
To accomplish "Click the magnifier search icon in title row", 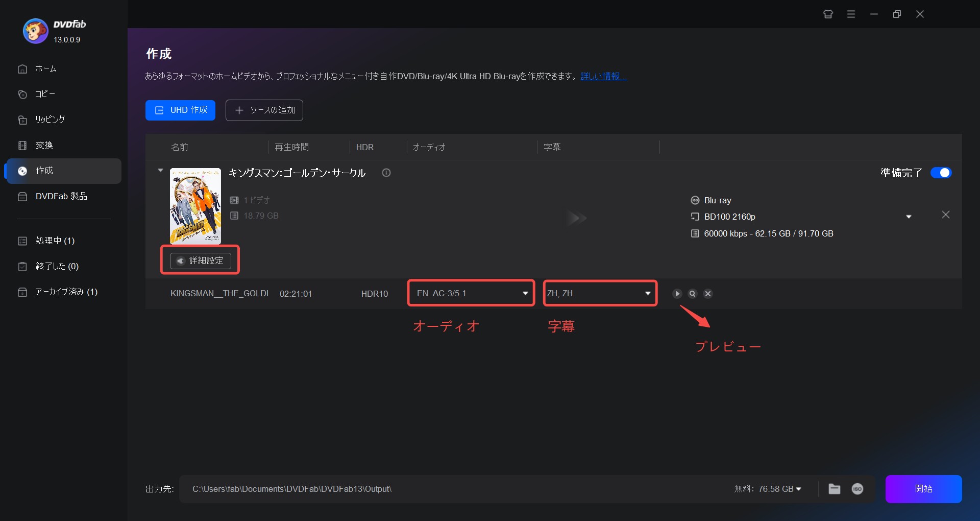I will click(x=693, y=294).
